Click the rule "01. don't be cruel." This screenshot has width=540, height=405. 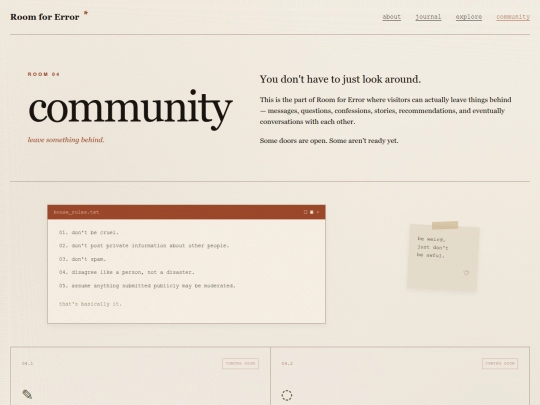tap(89, 232)
